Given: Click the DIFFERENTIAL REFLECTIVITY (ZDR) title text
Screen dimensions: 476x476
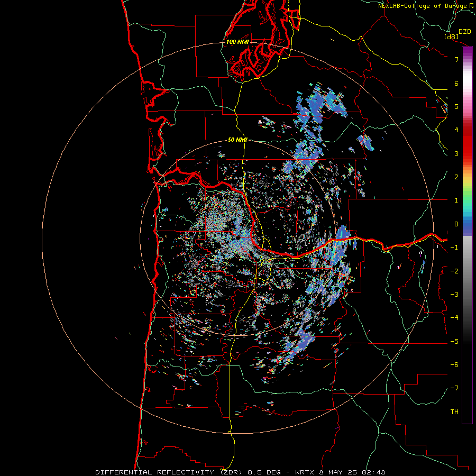Looking at the screenshot, I should [x=169, y=472].
